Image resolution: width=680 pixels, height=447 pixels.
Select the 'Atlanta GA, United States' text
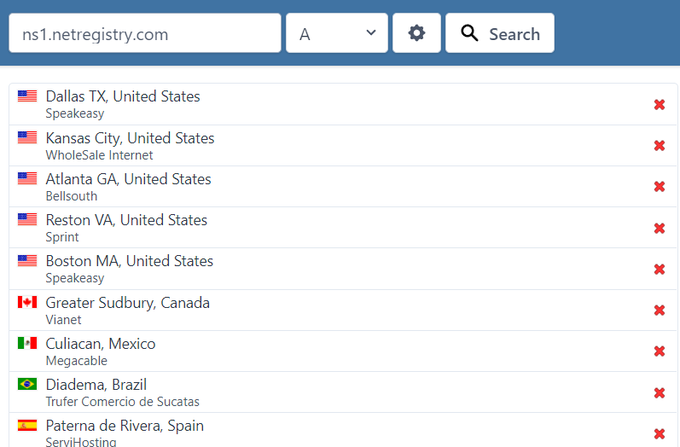point(128,179)
